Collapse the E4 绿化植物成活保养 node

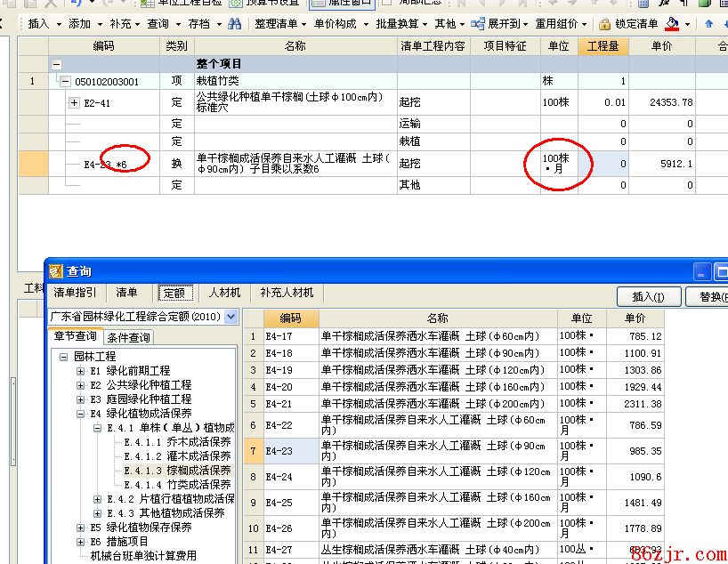(80, 414)
